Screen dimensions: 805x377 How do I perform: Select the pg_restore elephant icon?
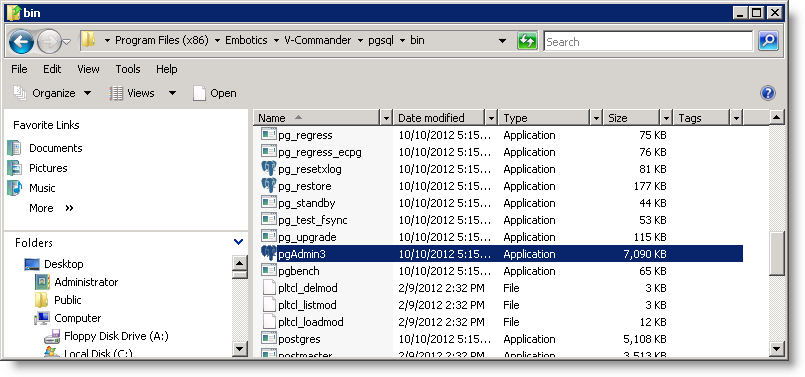(x=269, y=185)
